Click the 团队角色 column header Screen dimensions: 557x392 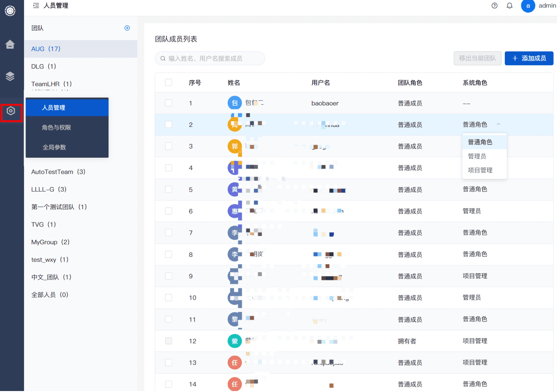(410, 83)
